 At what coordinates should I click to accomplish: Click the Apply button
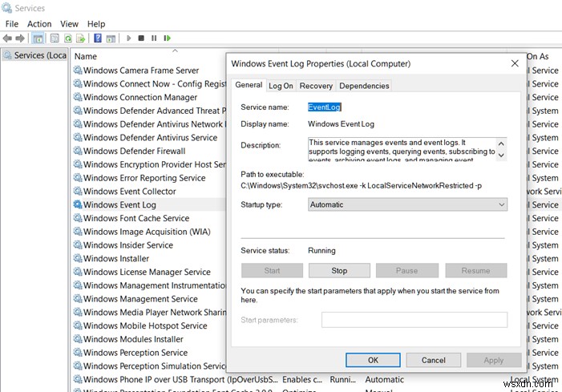tap(494, 360)
